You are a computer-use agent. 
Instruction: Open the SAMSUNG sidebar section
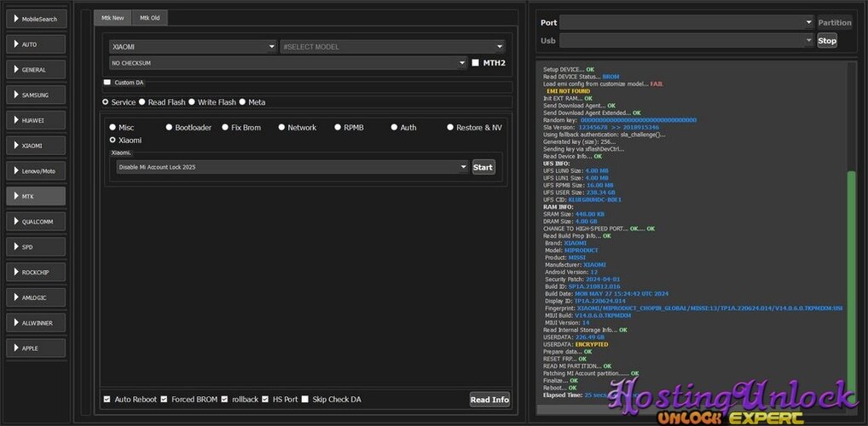[x=36, y=95]
